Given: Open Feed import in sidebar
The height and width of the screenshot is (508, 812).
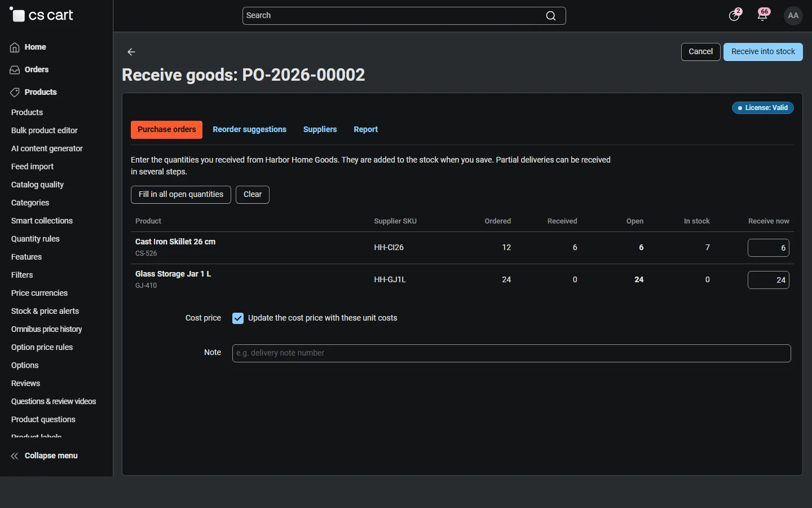Looking at the screenshot, I should coord(32,167).
